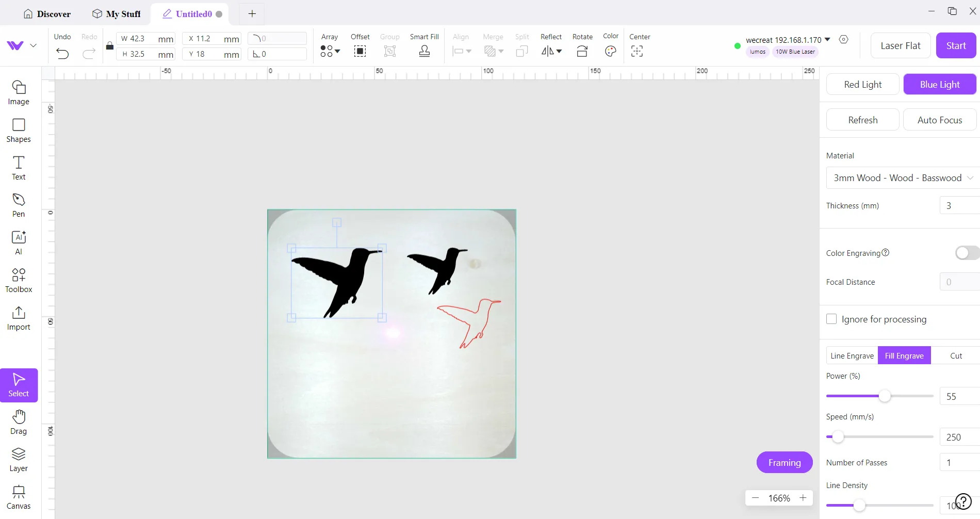Click the Offset tool icon
The width and height of the screenshot is (980, 519).
click(360, 51)
